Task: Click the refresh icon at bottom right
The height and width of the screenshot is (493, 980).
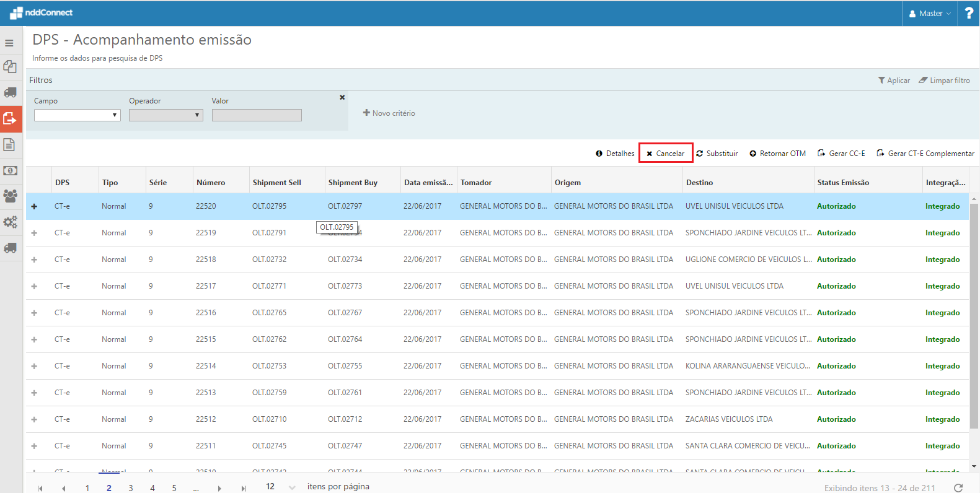Action: [958, 488]
